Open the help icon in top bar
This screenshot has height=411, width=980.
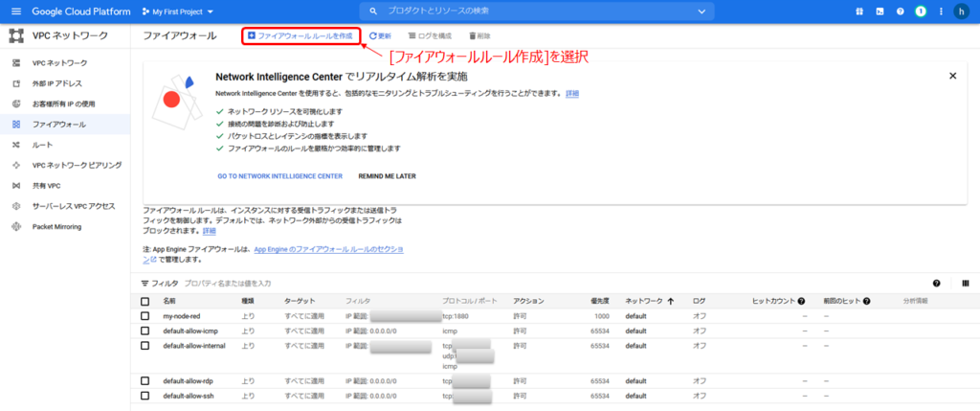900,11
